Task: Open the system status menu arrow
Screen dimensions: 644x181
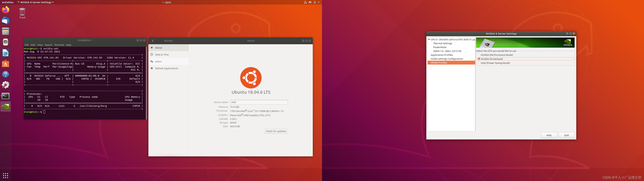Action: pyautogui.click(x=318, y=2)
